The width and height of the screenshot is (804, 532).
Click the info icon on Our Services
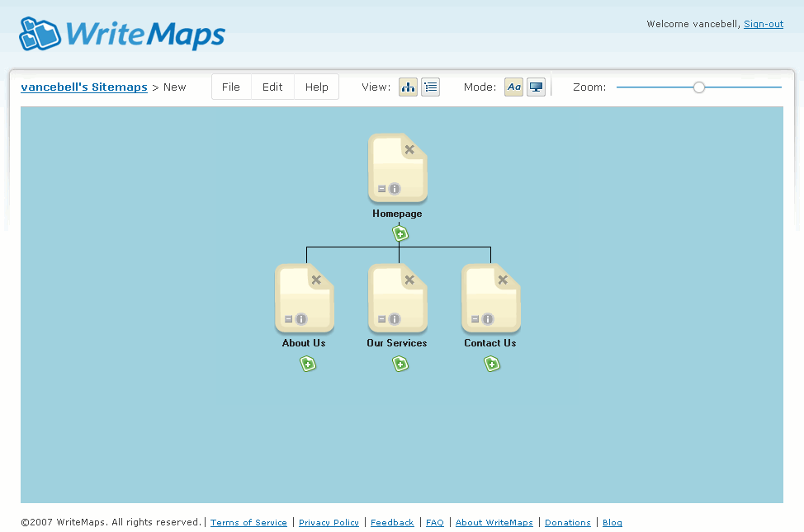pyautogui.click(x=395, y=319)
